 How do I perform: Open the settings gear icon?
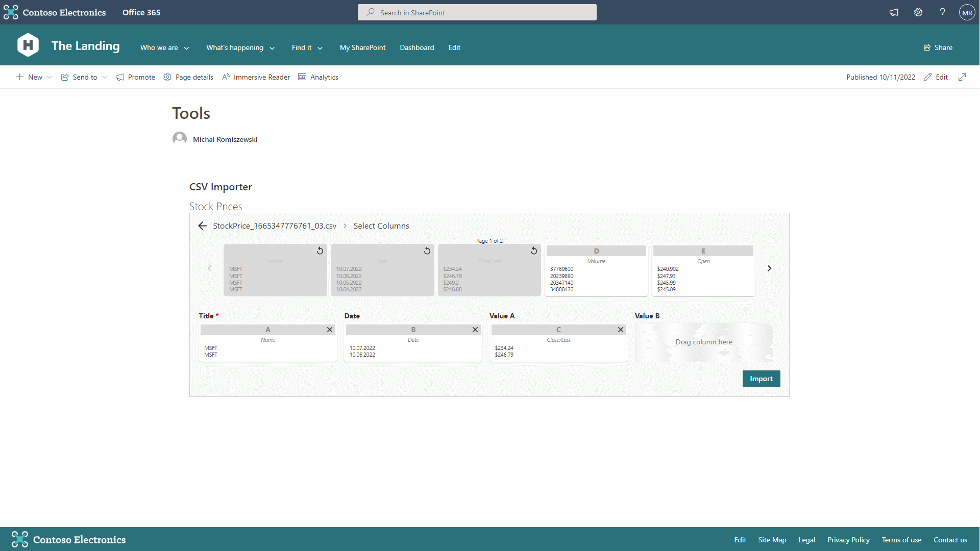(x=918, y=12)
